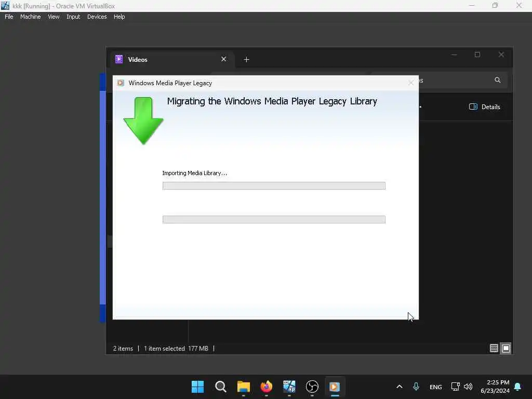Screen dimensions: 532x399
Task: Switch to details list view in File Explorer
Action: tap(494, 348)
